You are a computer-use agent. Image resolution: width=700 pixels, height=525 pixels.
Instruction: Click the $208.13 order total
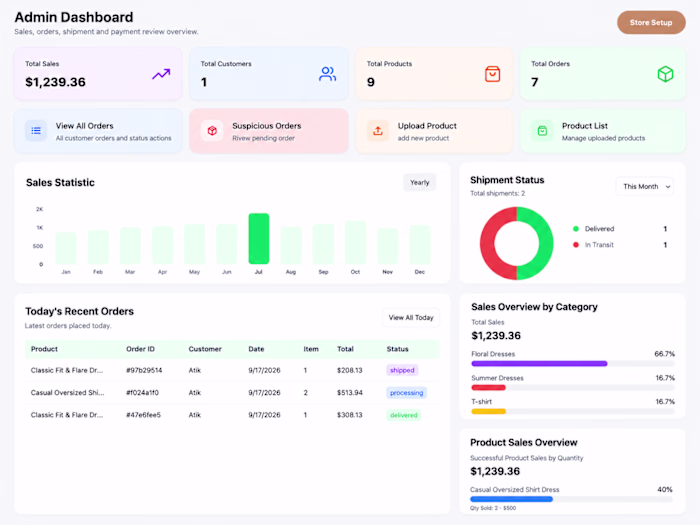(x=350, y=370)
